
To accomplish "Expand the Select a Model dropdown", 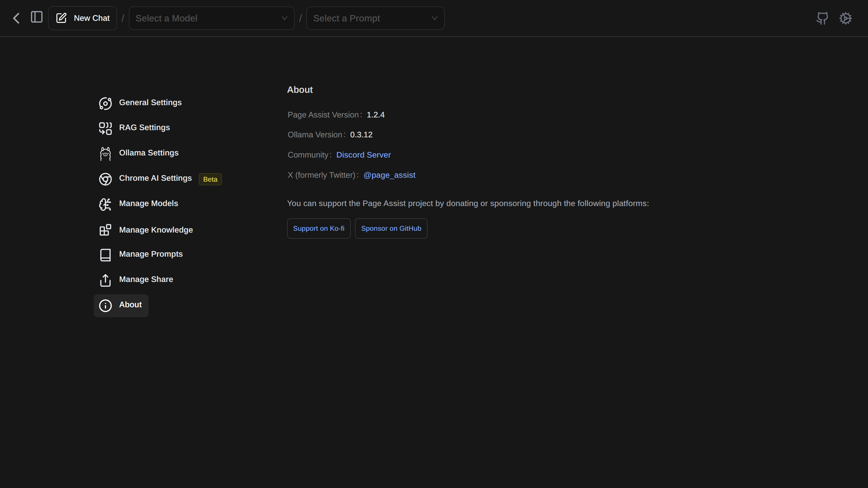I will tap(211, 18).
